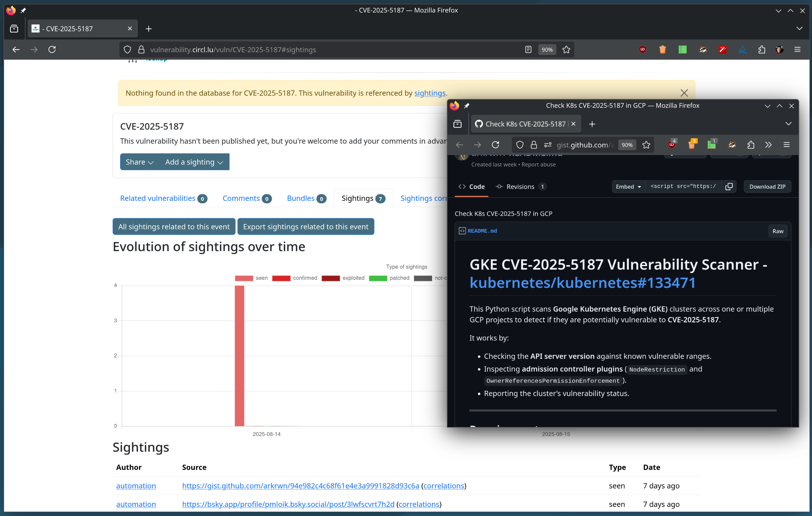
Task: Toggle reader view icon in main address bar
Action: pyautogui.click(x=528, y=50)
